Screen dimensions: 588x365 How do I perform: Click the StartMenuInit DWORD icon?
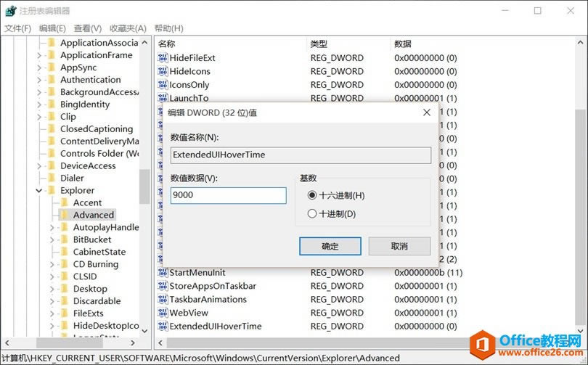163,272
